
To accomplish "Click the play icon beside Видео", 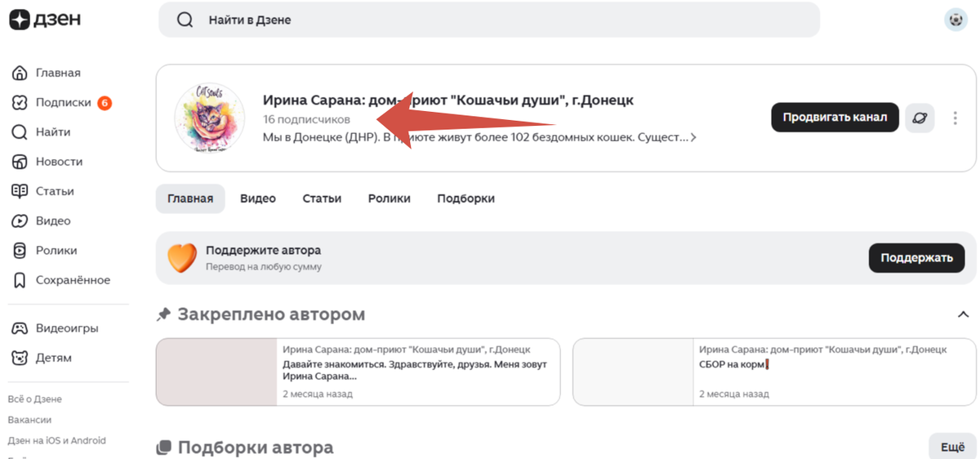I will point(20,221).
